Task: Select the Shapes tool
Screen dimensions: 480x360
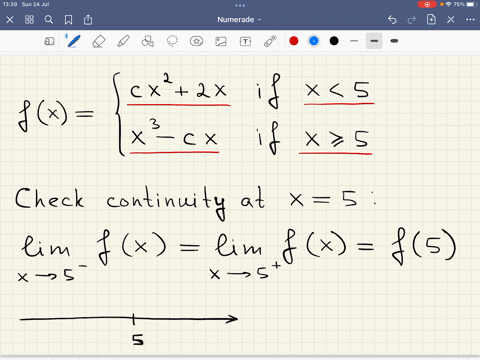Action: (x=148, y=41)
